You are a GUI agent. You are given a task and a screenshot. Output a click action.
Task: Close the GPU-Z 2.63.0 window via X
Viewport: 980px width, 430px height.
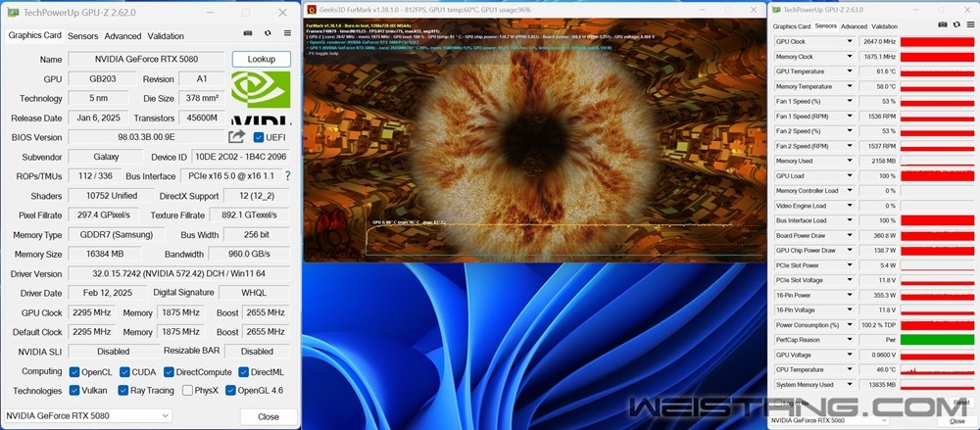(x=967, y=10)
